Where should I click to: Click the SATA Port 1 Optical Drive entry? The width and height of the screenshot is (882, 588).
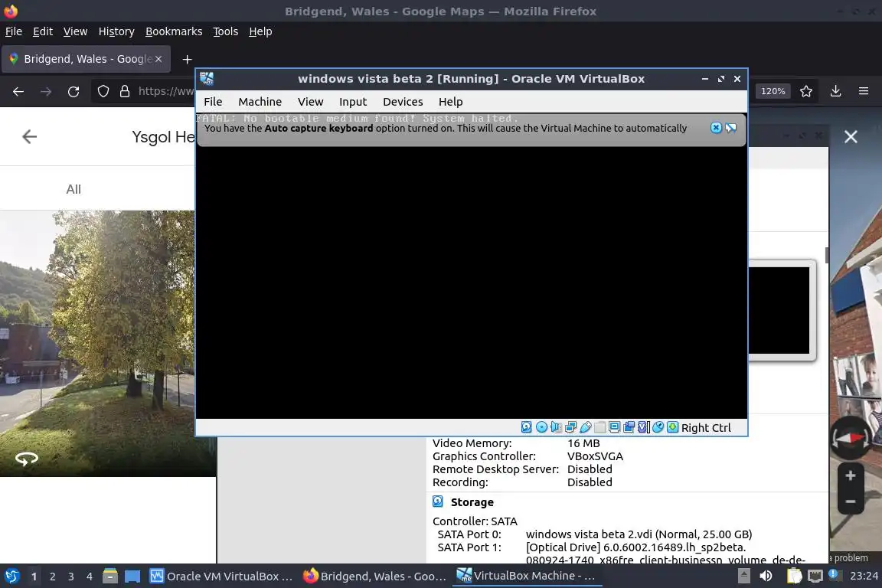click(665, 553)
